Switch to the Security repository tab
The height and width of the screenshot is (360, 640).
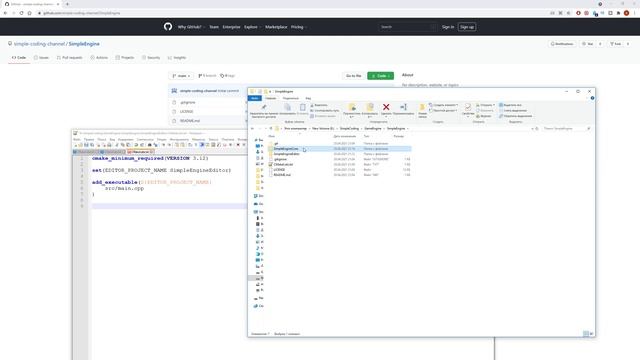151,58
